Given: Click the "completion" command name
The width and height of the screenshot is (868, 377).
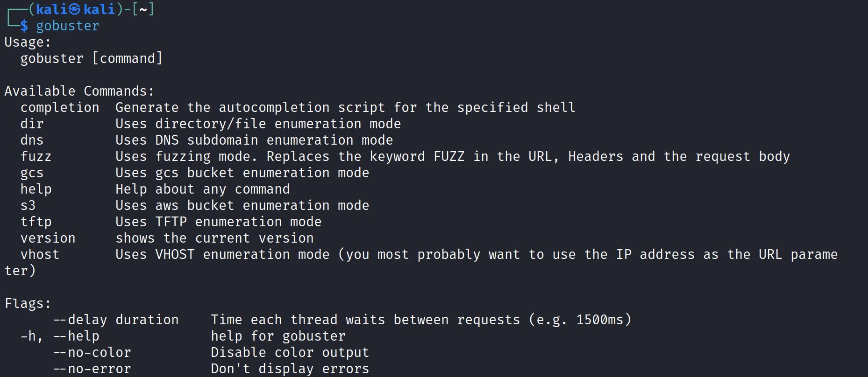Looking at the screenshot, I should pos(59,107).
